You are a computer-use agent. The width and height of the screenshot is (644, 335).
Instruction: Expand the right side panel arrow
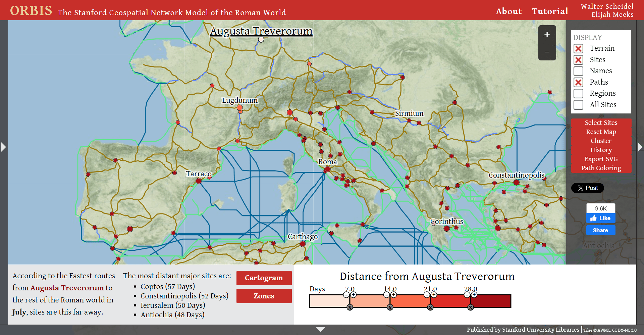coord(640,147)
